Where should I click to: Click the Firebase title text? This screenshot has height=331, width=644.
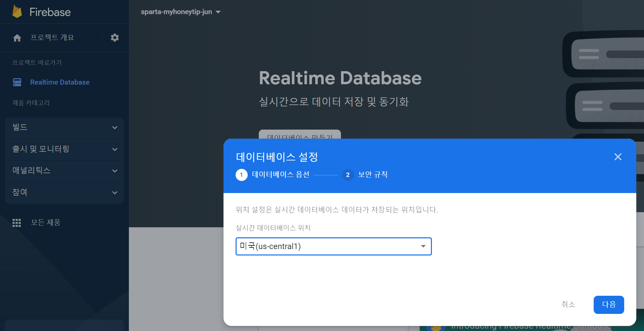point(50,12)
